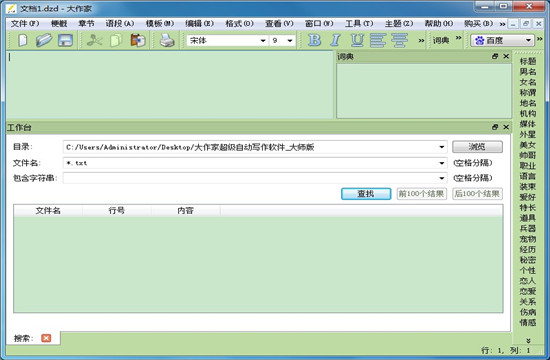The image size is (550, 360).
Task: Show more sidebar categories with the bottom chevron
Action: (528, 340)
